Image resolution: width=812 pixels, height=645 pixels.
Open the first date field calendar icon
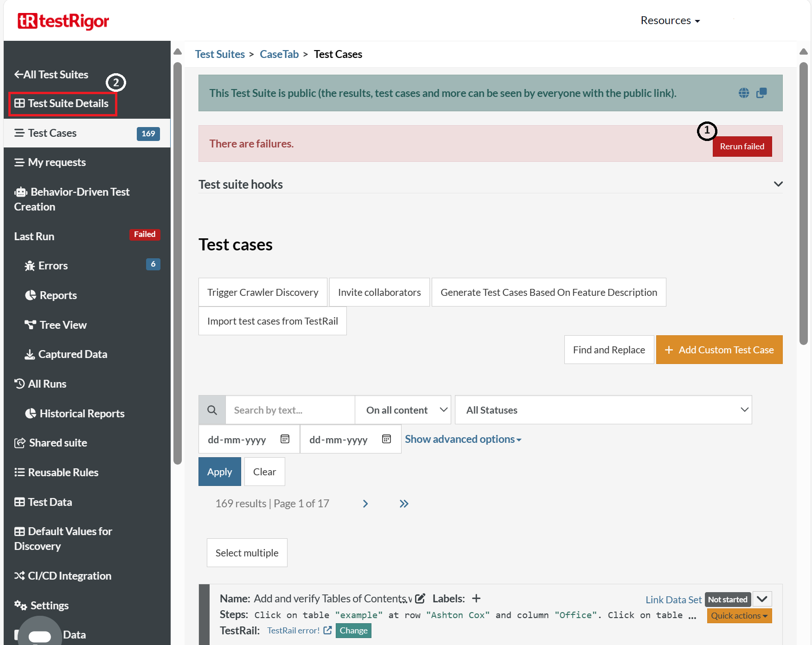click(285, 439)
